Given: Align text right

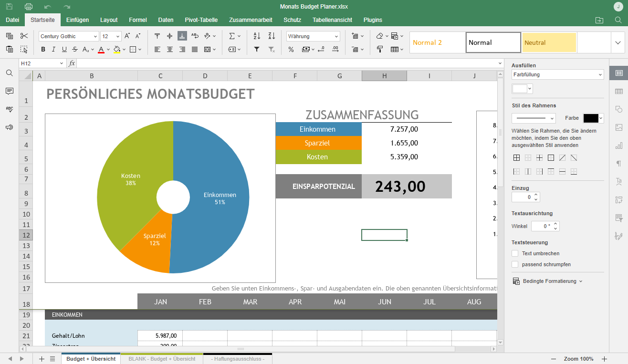Looking at the screenshot, I should tap(182, 49).
